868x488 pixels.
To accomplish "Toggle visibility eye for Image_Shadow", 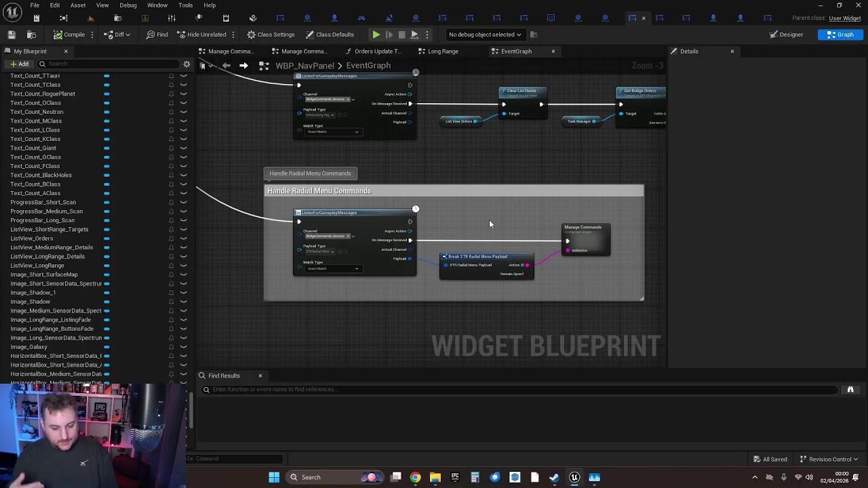I will coord(183,302).
